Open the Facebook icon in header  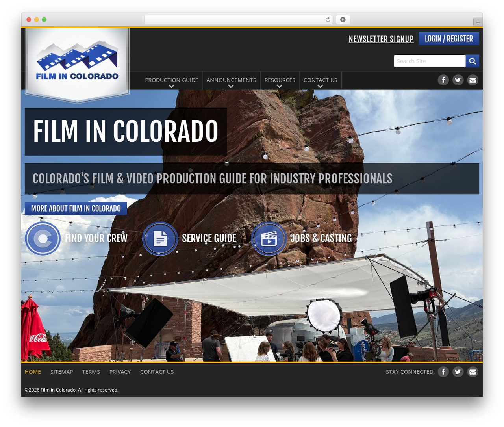tap(443, 80)
